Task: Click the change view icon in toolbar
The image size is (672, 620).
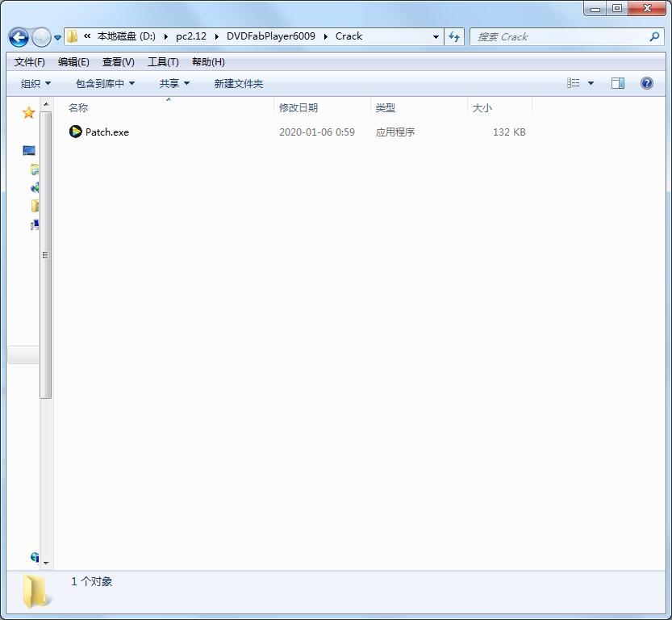Action: [x=574, y=83]
